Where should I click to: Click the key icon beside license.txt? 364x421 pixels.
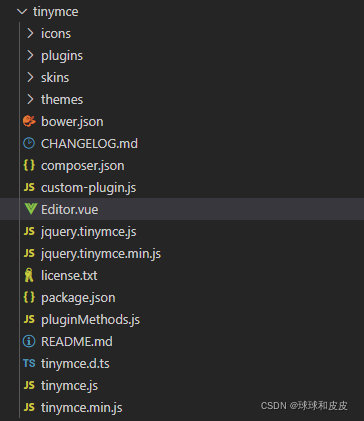click(29, 275)
